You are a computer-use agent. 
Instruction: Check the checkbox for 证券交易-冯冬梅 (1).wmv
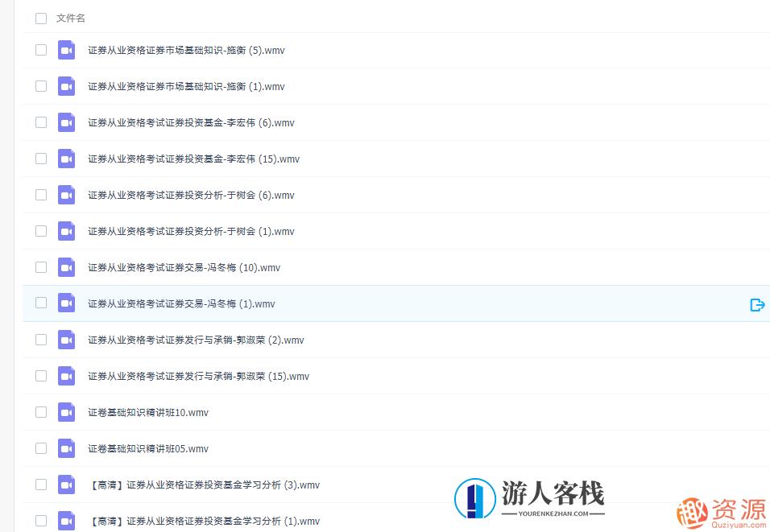point(41,303)
